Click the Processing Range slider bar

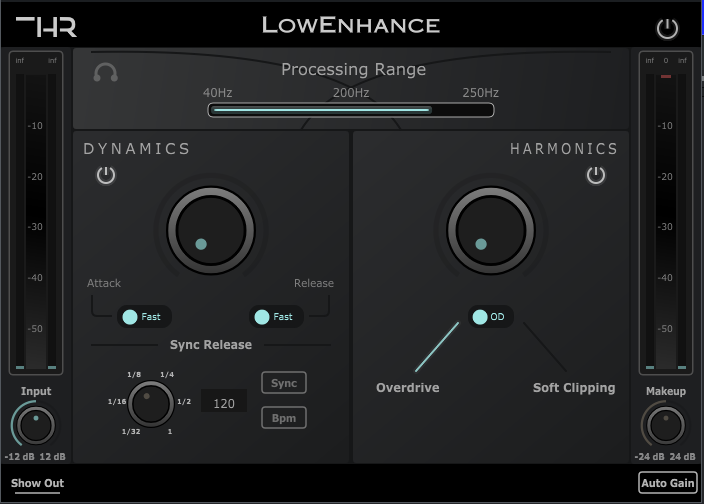click(x=350, y=110)
